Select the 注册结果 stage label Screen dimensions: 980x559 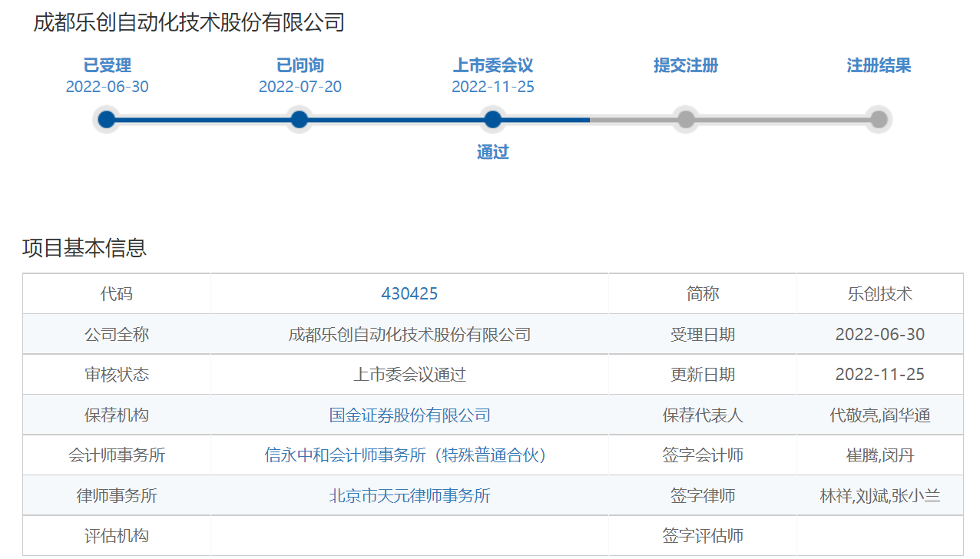coord(879,65)
